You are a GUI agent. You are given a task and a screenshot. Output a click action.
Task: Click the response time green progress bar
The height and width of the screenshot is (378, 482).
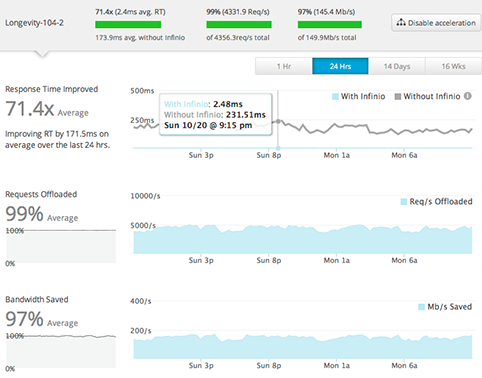[x=128, y=25]
